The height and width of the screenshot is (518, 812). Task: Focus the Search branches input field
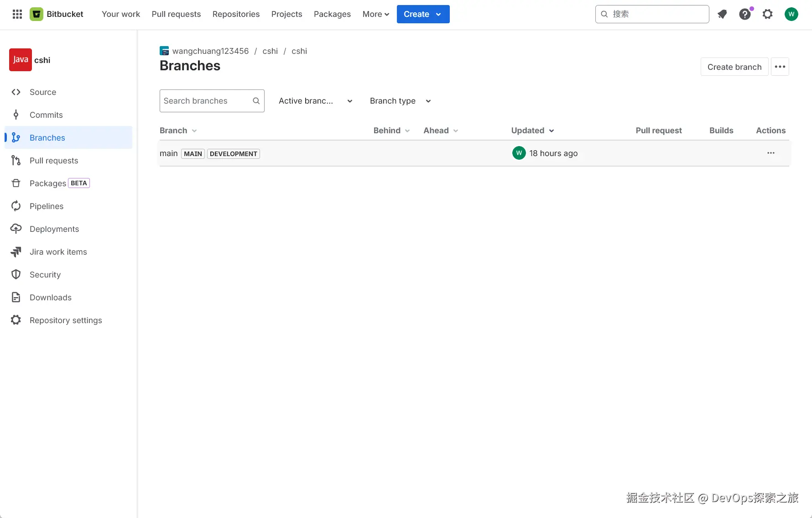click(212, 101)
